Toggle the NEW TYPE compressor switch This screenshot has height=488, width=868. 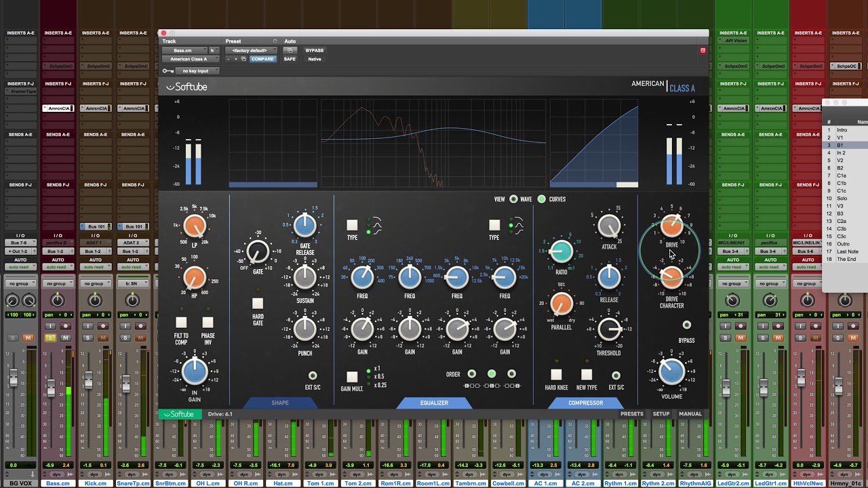587,375
